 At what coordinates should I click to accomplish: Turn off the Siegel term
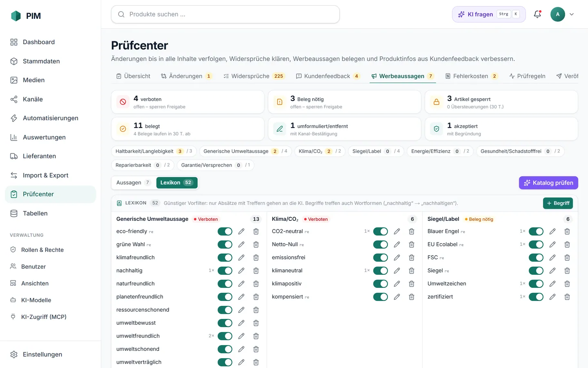[x=536, y=271]
